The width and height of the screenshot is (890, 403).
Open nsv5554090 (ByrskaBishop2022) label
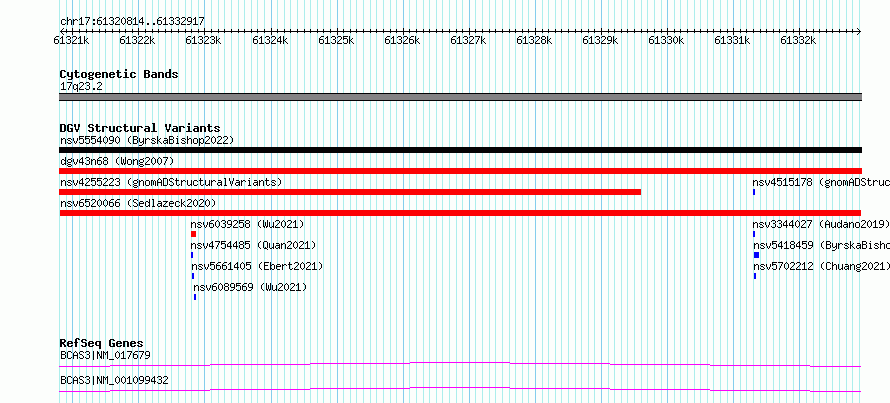(147, 140)
